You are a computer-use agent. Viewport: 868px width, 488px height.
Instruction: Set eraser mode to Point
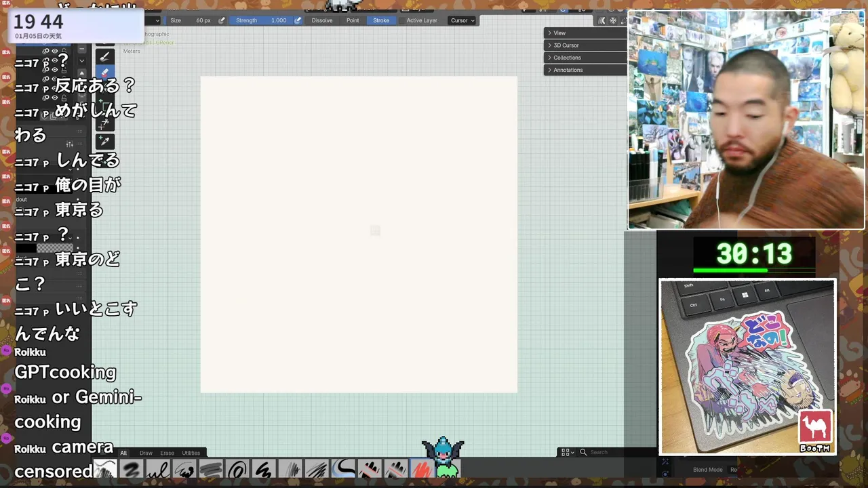pos(353,20)
